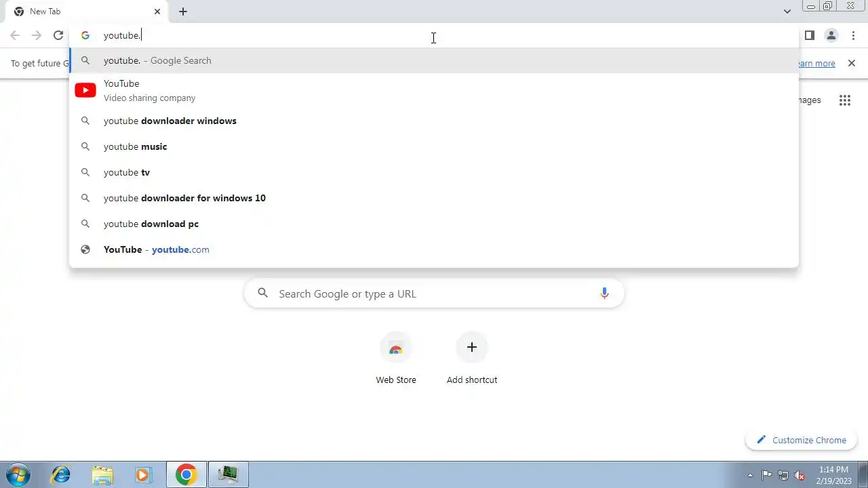868x488 pixels.
Task: Start voice search with microphone icon
Action: click(604, 293)
